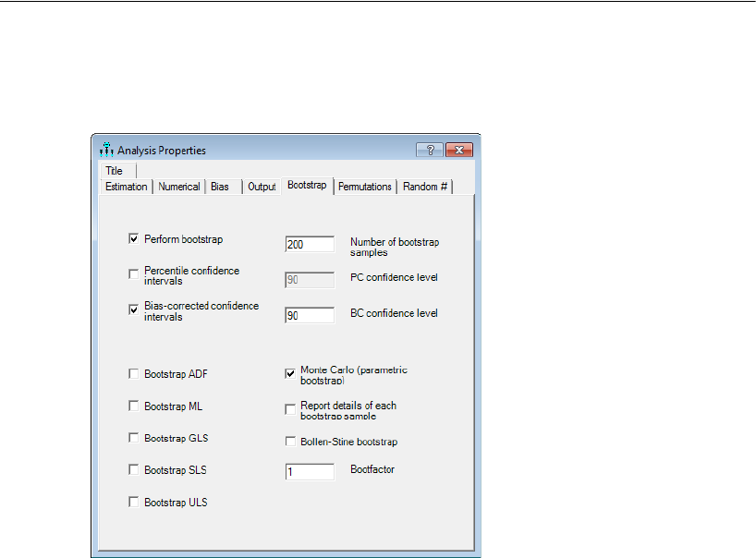Open the Random # tab
The width and height of the screenshot is (756, 558).
pos(425,187)
